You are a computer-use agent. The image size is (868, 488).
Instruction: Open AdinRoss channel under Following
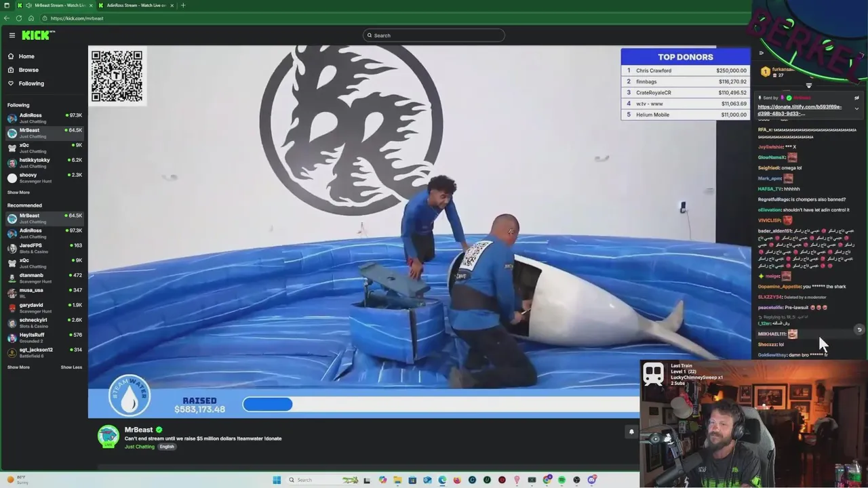(44, 118)
